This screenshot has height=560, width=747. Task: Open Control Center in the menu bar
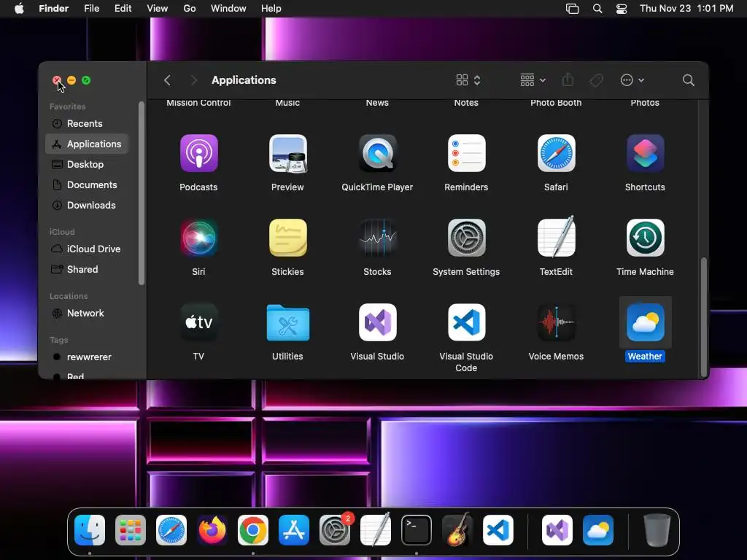pyautogui.click(x=622, y=8)
